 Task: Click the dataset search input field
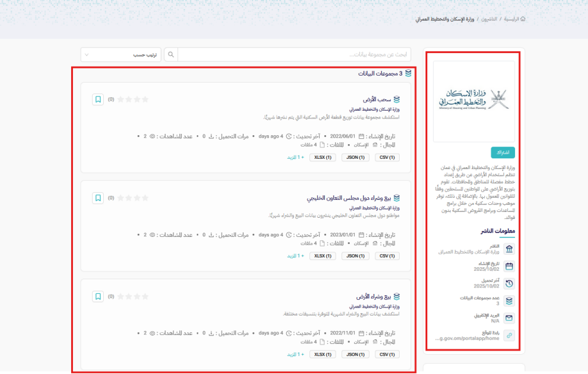(293, 55)
